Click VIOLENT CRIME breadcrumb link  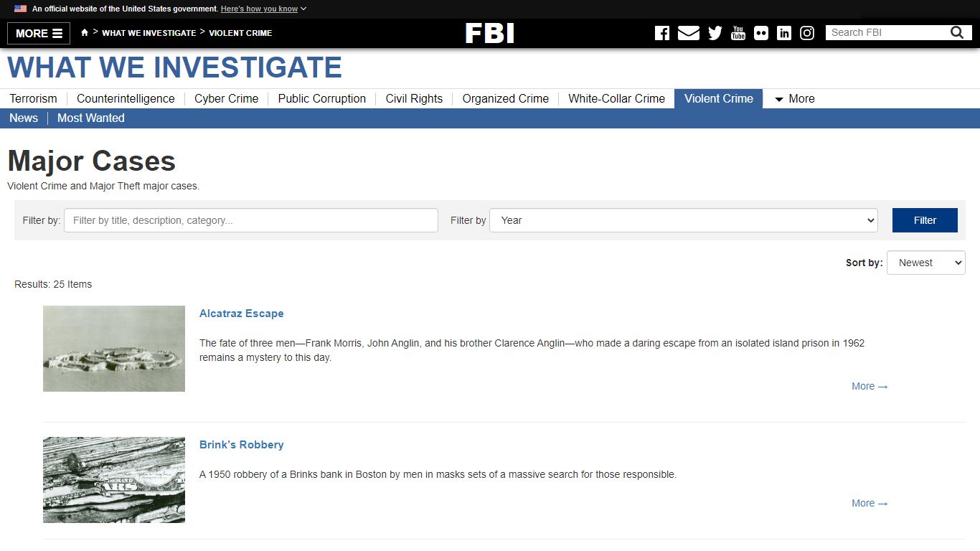[x=240, y=33]
